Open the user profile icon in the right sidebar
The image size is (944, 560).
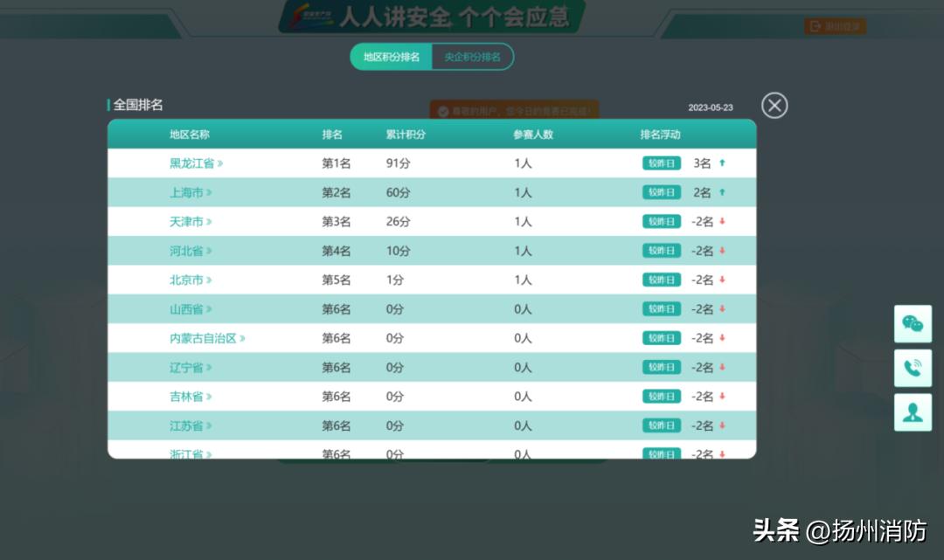coord(913,411)
